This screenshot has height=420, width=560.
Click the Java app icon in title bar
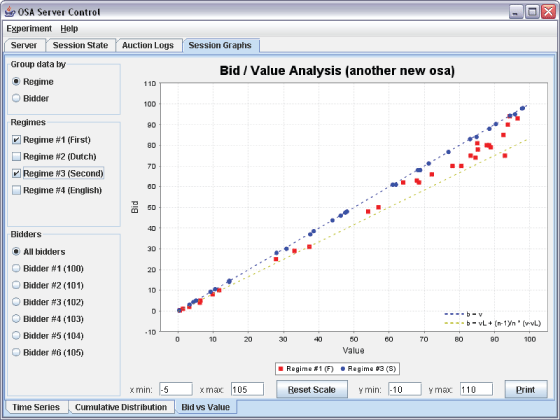(10, 11)
